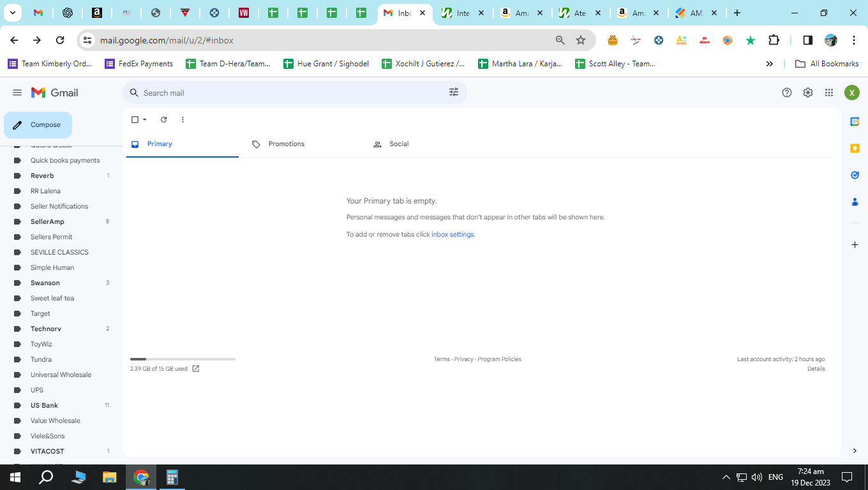Open FedEx Payments bookmark
The image size is (868, 490).
tap(139, 64)
